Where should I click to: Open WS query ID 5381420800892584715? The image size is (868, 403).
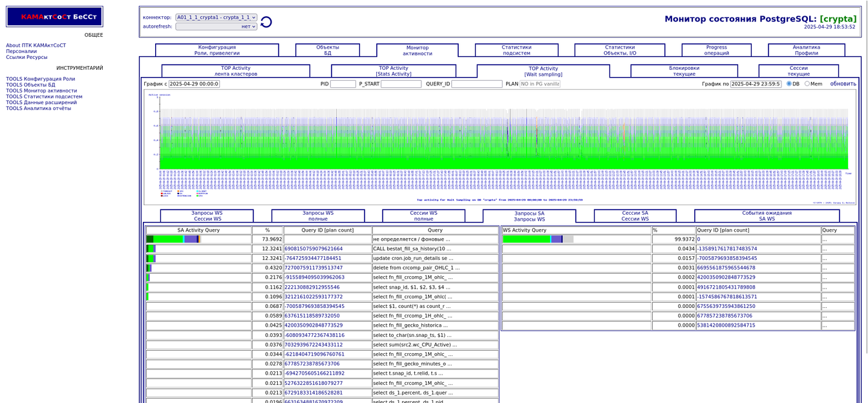coord(726,325)
